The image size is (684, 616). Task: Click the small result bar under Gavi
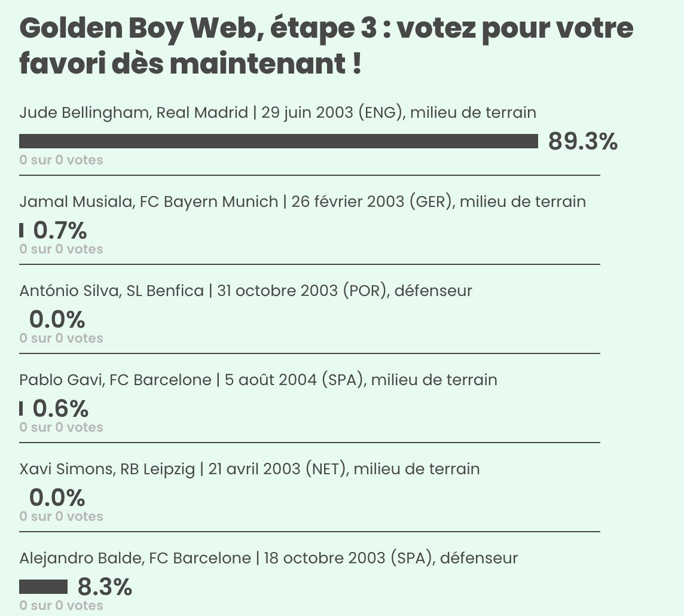tap(22, 408)
